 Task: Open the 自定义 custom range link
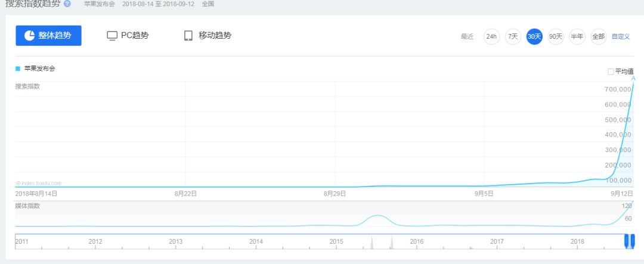click(x=621, y=36)
